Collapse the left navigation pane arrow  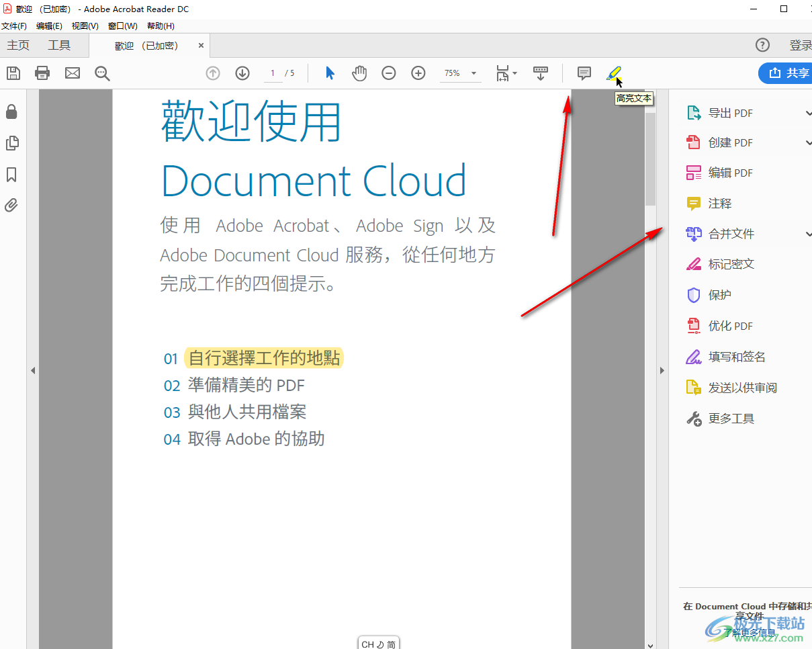point(32,370)
